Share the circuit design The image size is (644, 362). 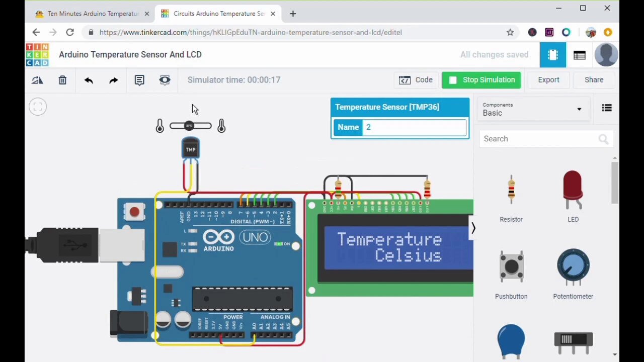(594, 80)
